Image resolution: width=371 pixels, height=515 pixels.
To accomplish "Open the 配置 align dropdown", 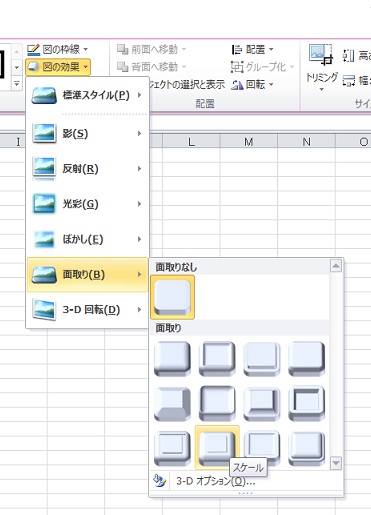I will click(x=253, y=50).
